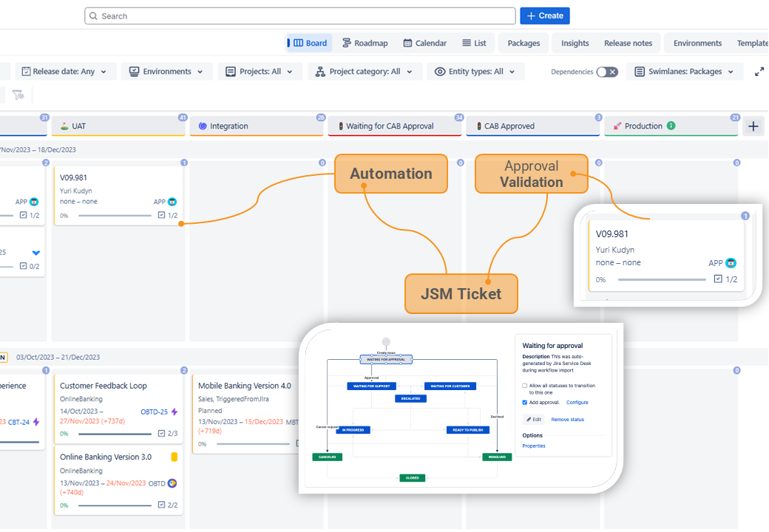
Task: Click the APP avatar icon on the V09.981 card
Action: (730, 263)
